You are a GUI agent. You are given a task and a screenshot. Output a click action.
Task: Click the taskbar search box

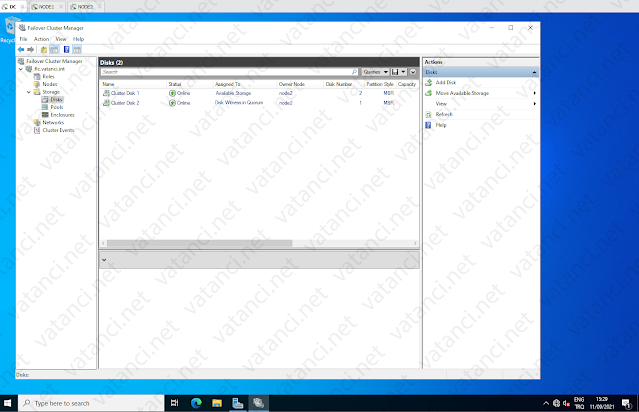pyautogui.click(x=92, y=403)
